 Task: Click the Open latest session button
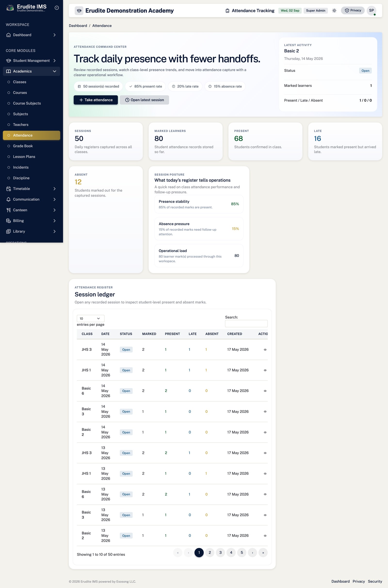click(144, 100)
